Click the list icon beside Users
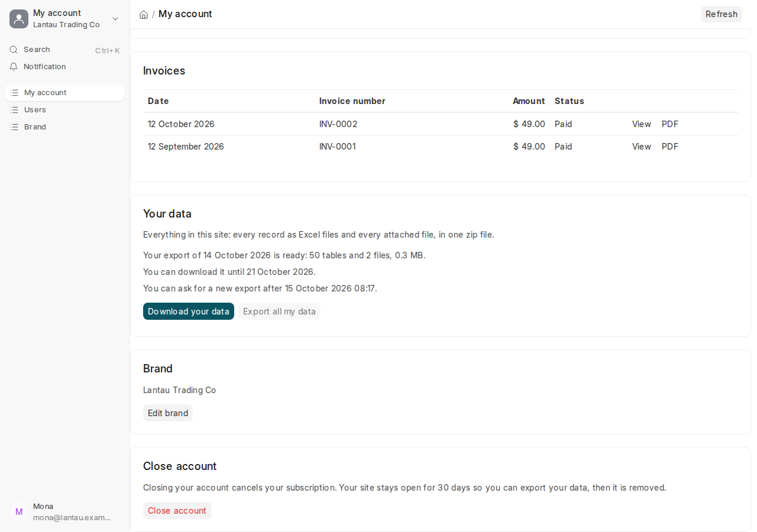The width and height of the screenshot is (757, 532). [x=15, y=110]
